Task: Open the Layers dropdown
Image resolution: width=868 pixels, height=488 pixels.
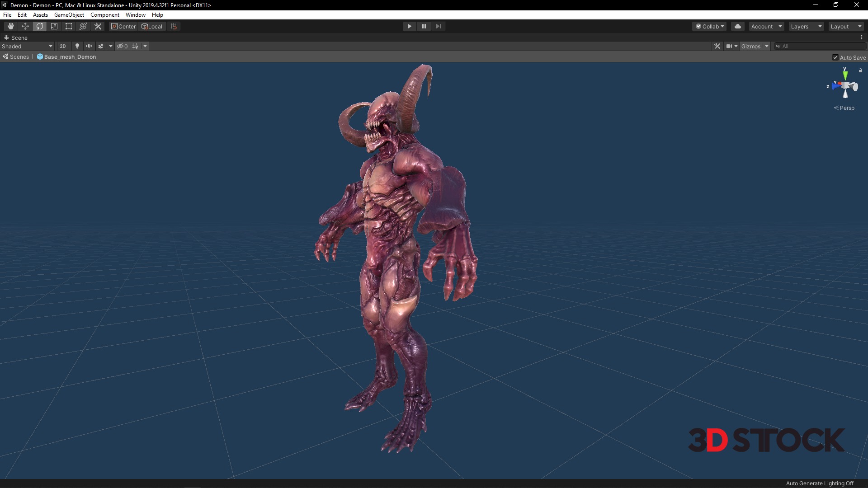Action: 806,26
